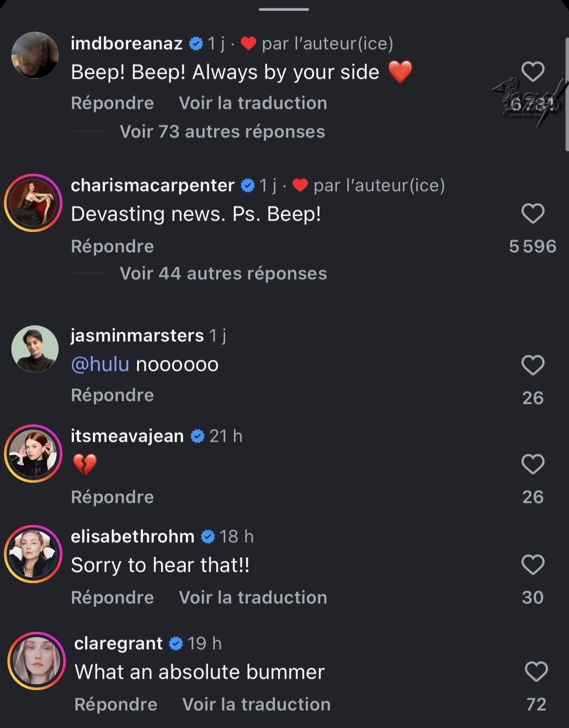View translation of elisabethrohm's comment

(x=253, y=597)
